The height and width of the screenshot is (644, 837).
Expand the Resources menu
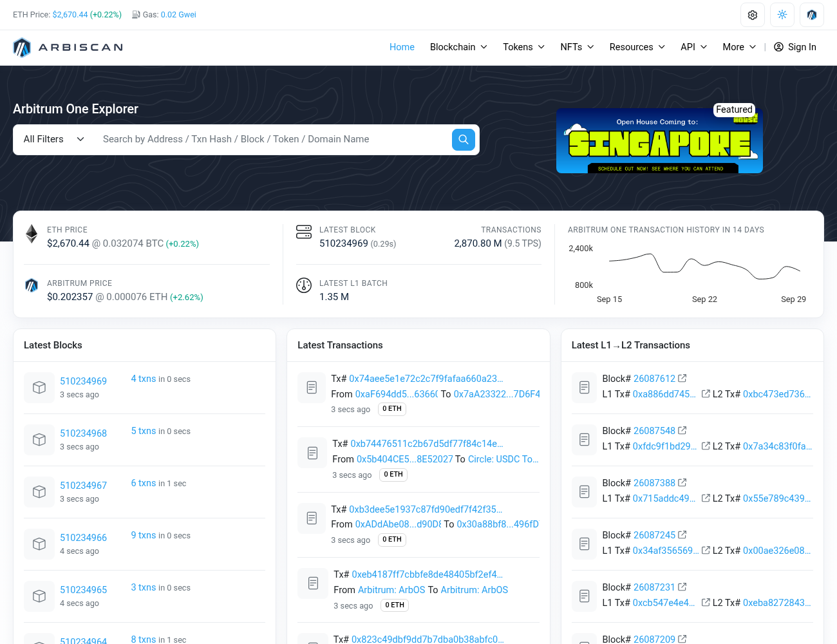pos(637,47)
